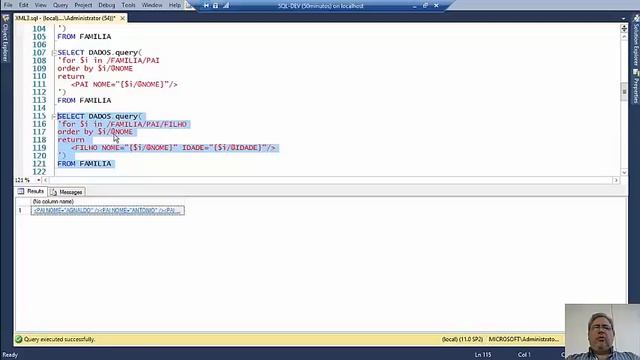The width and height of the screenshot is (640, 360).
Task: Open the Tools menu
Action: [x=128, y=5]
